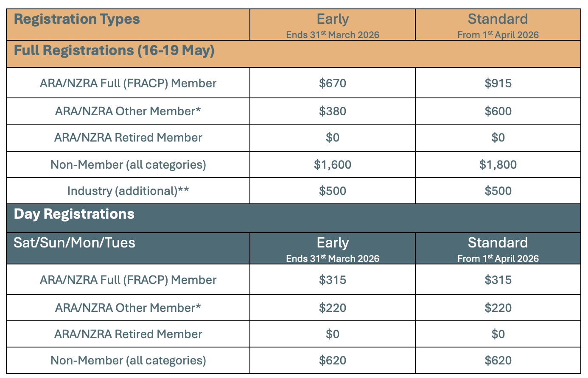Screen dimensions: 588x378
Task: Select Non-Member full registration row label
Action: coord(128,164)
